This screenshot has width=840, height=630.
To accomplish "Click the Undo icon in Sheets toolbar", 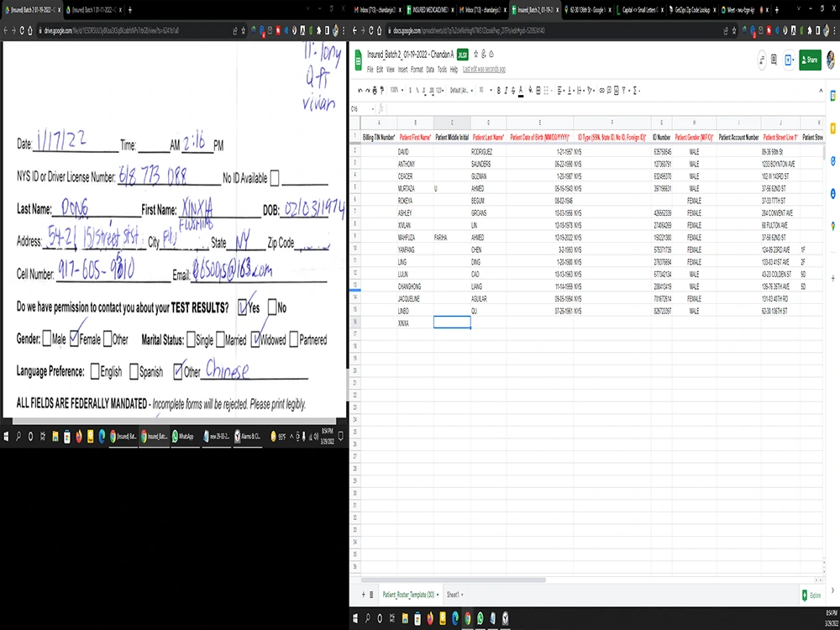I will [360, 91].
